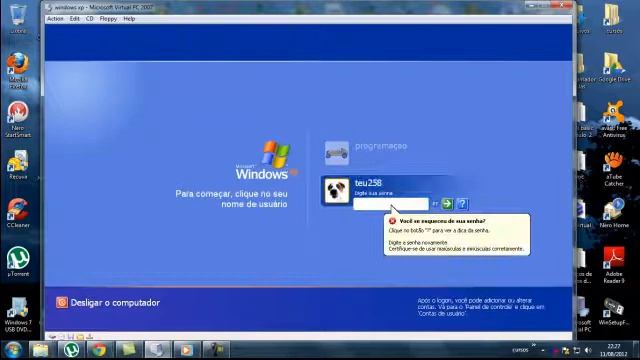Open the CD menu in Virtual PC

(x=90, y=19)
